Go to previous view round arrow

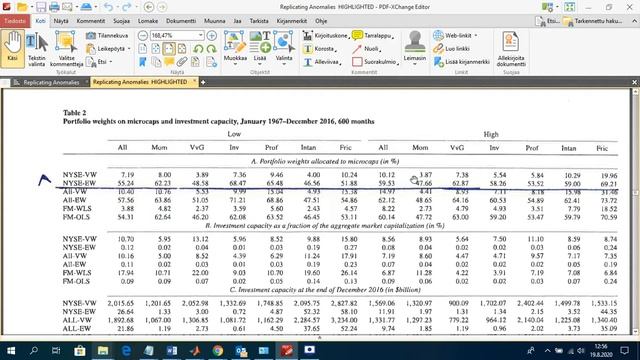click(149, 7)
